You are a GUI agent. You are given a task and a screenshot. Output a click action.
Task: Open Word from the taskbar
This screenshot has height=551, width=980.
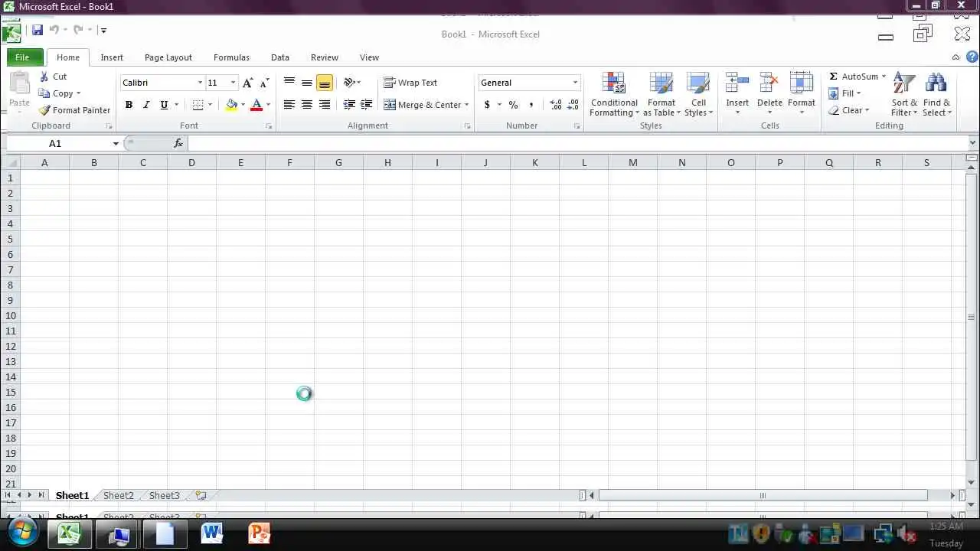[x=211, y=533]
